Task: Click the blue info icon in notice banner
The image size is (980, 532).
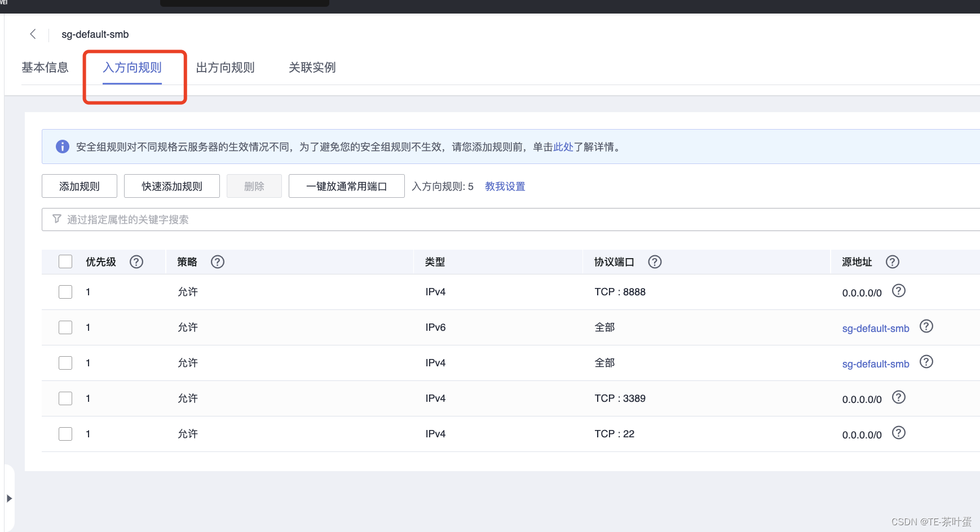Action: point(63,147)
